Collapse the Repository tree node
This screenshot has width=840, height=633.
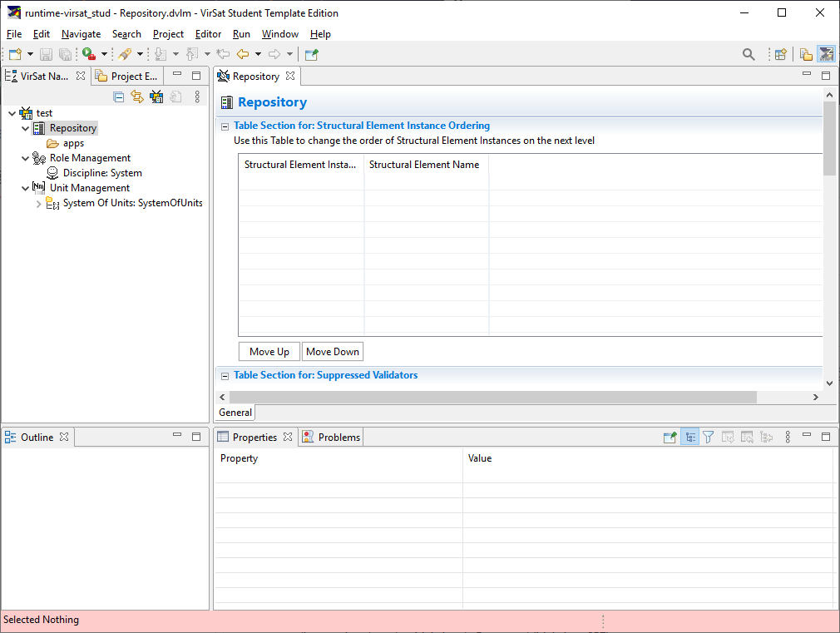click(x=25, y=129)
